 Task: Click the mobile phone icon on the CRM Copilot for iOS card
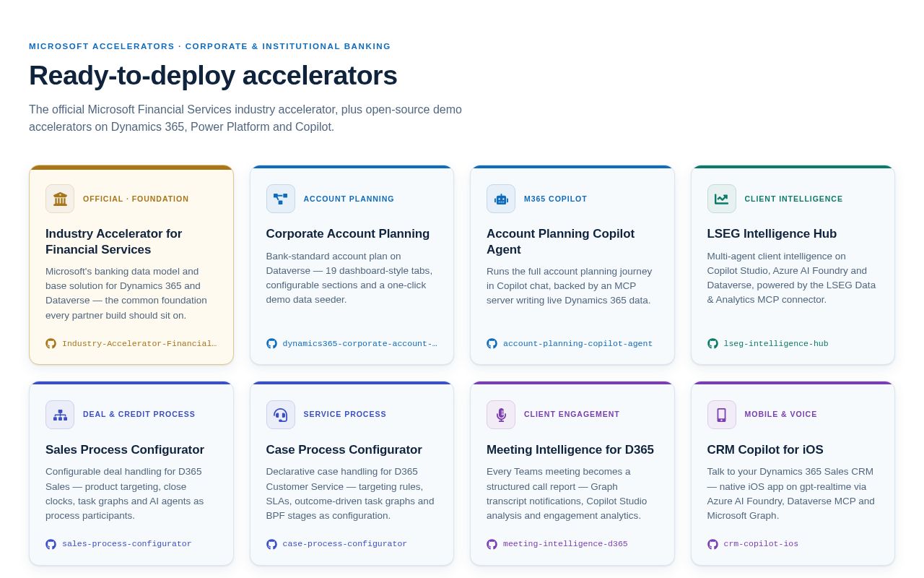pos(722,415)
